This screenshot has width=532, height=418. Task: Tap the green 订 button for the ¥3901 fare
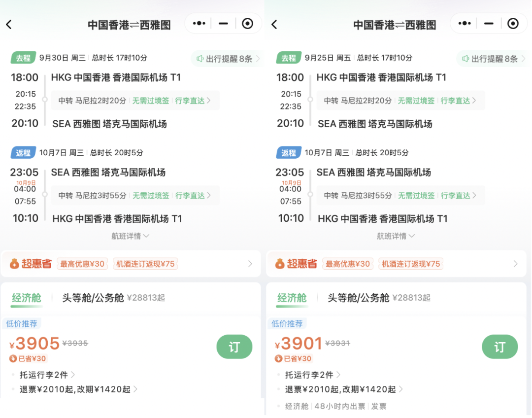pos(499,347)
